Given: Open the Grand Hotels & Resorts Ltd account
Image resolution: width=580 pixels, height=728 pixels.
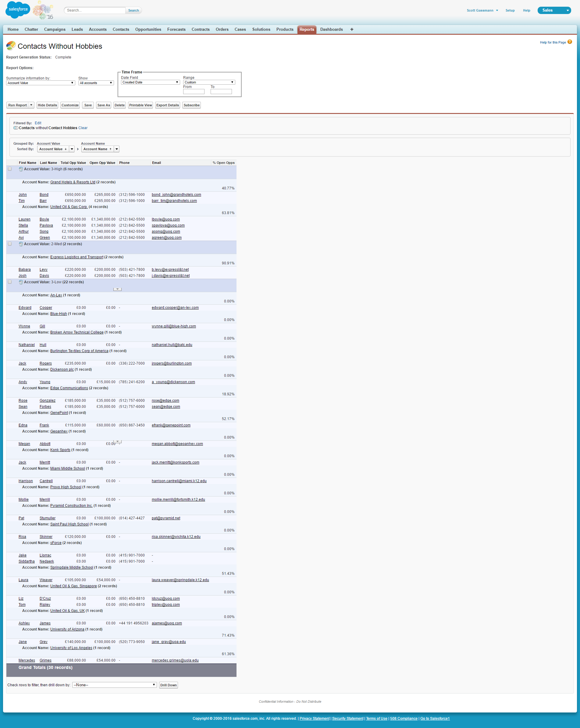Looking at the screenshot, I should (73, 182).
